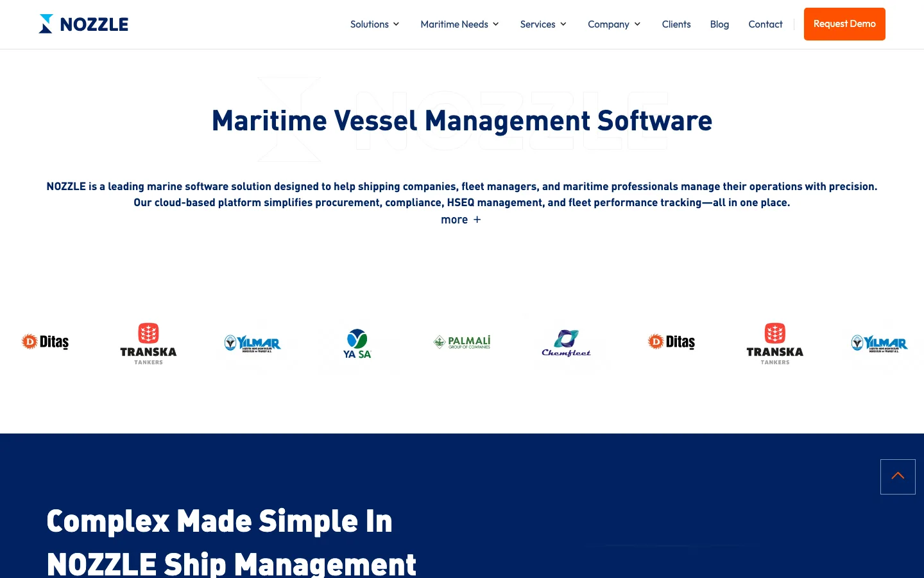The width and height of the screenshot is (924, 578).
Task: Click the NOZZLE logo in the header
Action: click(83, 24)
